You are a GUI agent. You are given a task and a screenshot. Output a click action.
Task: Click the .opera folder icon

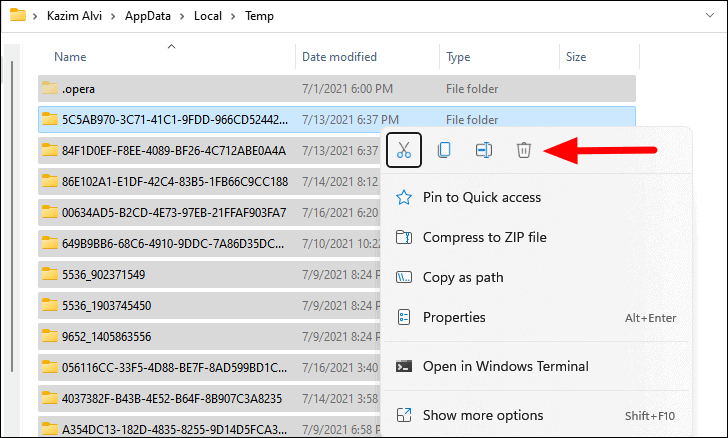click(49, 88)
